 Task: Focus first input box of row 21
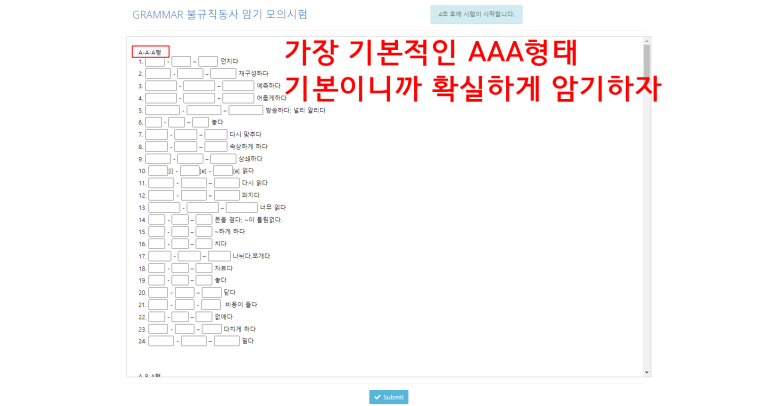coord(158,304)
